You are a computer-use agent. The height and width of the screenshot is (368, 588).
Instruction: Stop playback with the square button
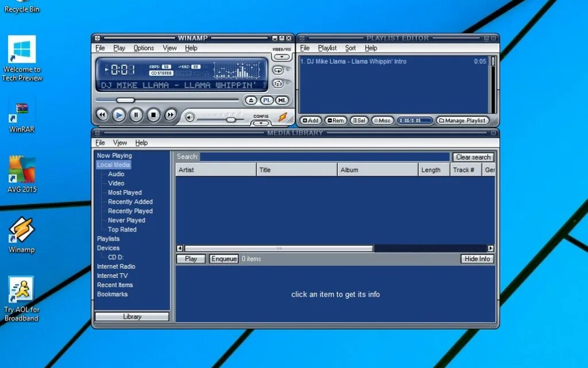153,115
